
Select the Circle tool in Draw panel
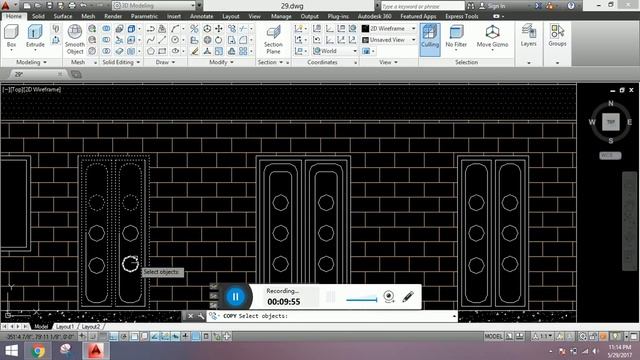pos(175,40)
